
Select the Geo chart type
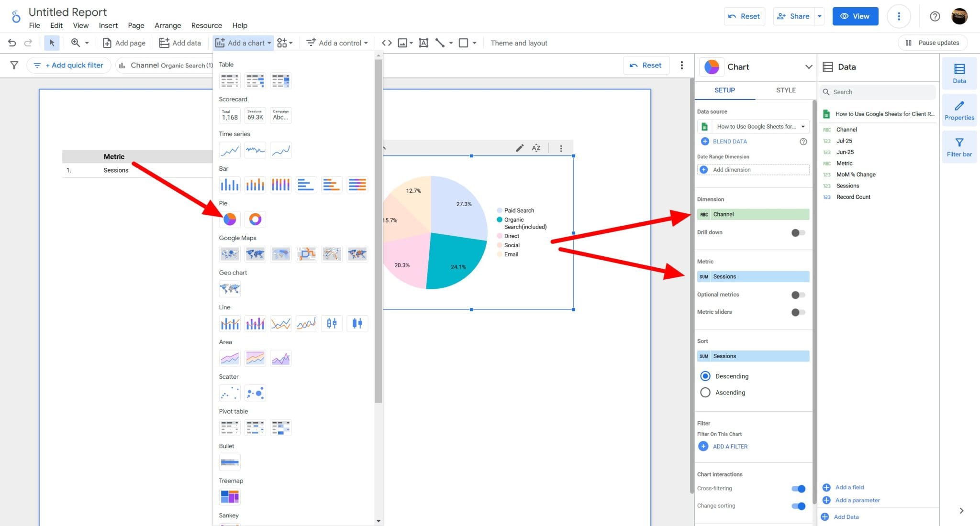pos(230,289)
